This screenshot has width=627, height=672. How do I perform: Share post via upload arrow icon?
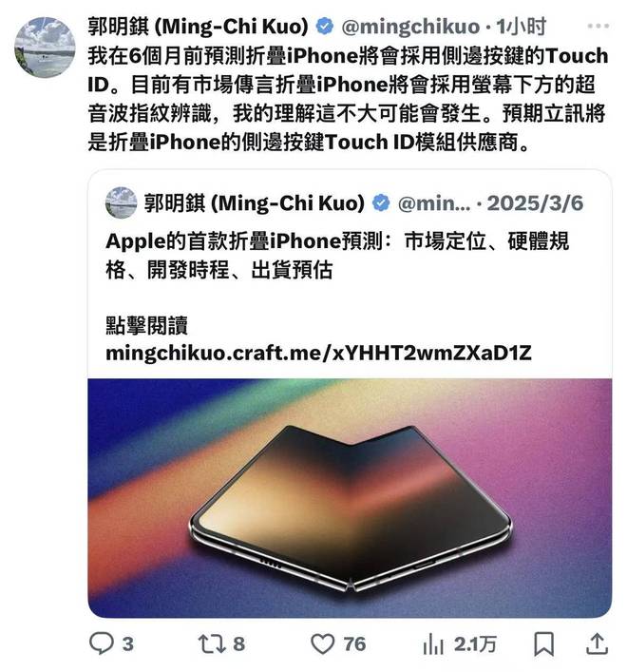click(597, 643)
